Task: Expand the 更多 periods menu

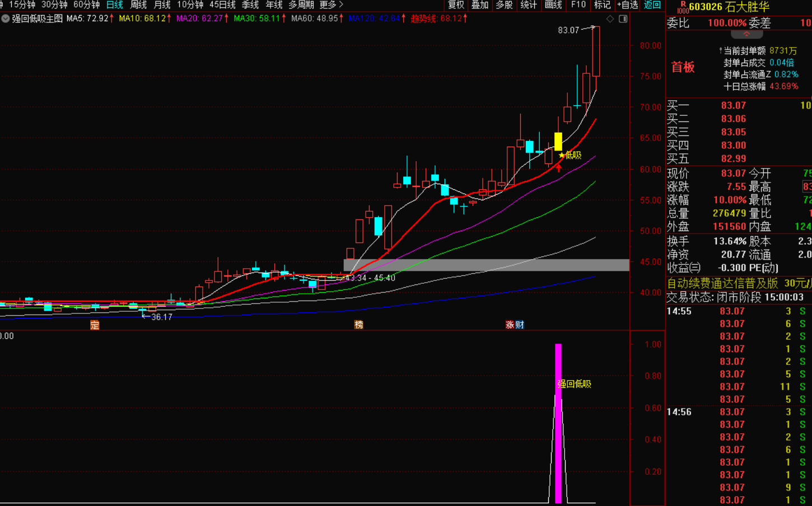Action: tap(331, 5)
